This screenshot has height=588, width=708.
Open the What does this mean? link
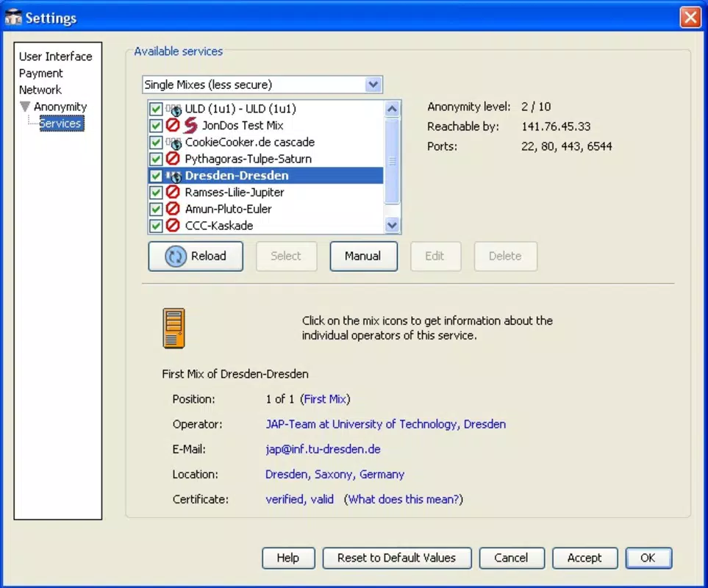click(404, 499)
